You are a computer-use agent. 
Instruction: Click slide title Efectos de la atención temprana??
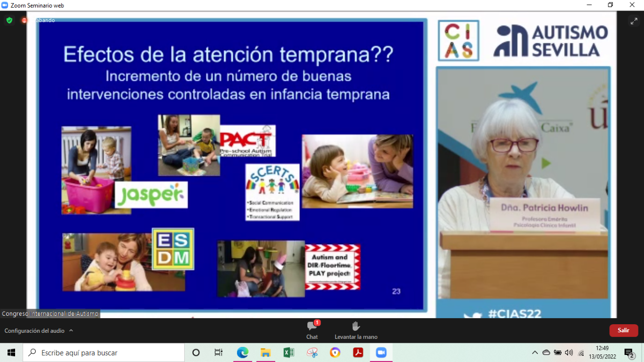click(x=228, y=54)
